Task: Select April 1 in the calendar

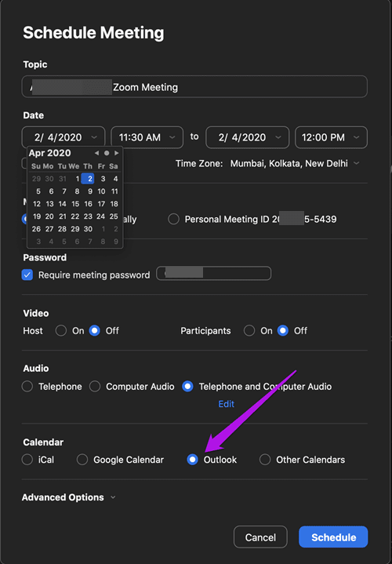Action: coord(78,179)
